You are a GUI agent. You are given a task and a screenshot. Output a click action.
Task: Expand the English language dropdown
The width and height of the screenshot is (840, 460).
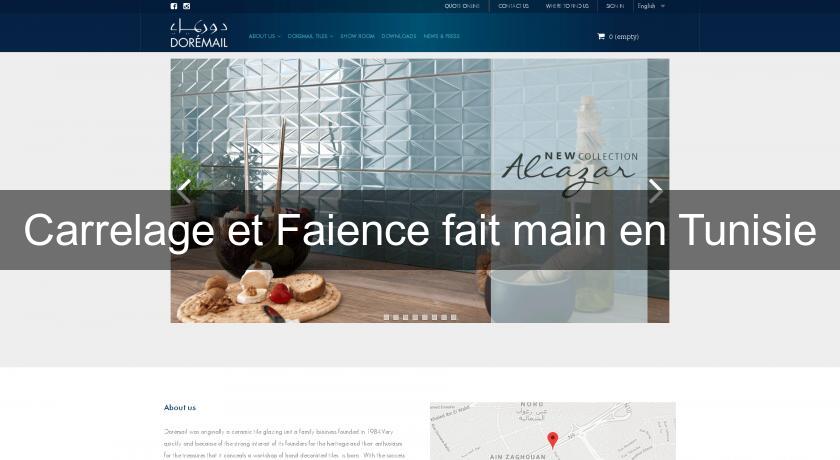[x=651, y=6]
